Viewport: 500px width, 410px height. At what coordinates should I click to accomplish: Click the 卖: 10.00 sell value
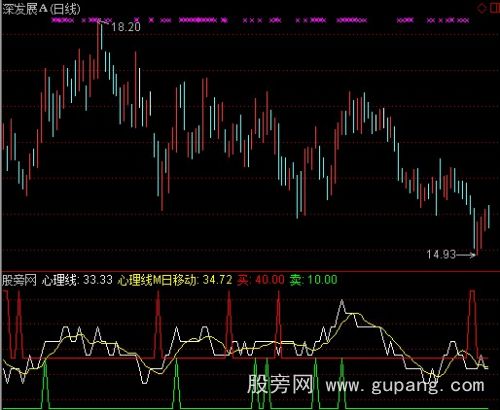313,280
